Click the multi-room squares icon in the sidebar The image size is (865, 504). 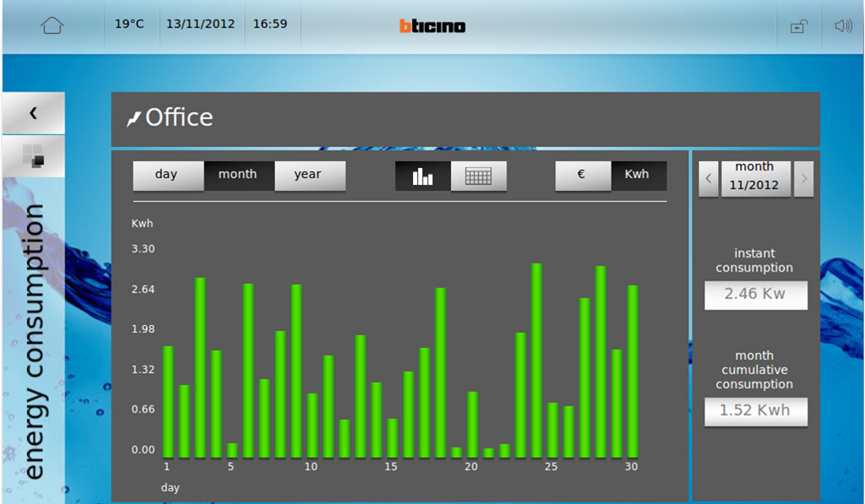[33, 155]
